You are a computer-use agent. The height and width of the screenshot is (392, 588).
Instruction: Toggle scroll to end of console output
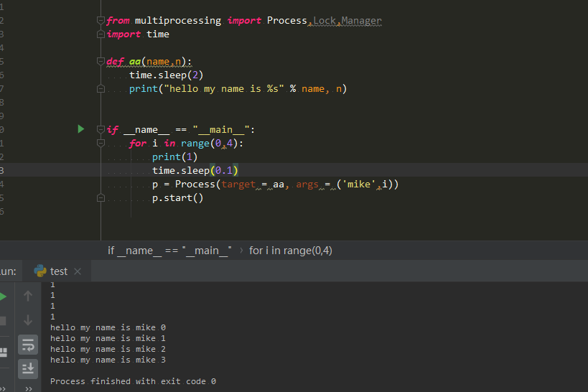point(28,368)
